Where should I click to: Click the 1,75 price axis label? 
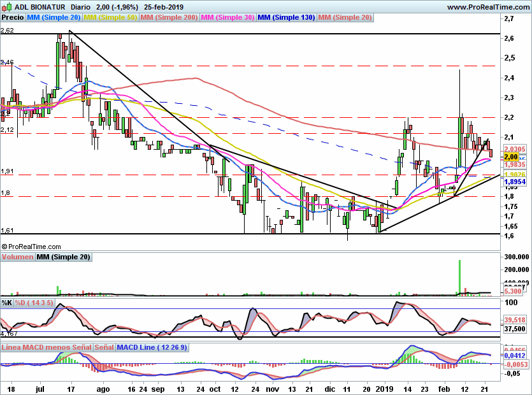(510, 206)
